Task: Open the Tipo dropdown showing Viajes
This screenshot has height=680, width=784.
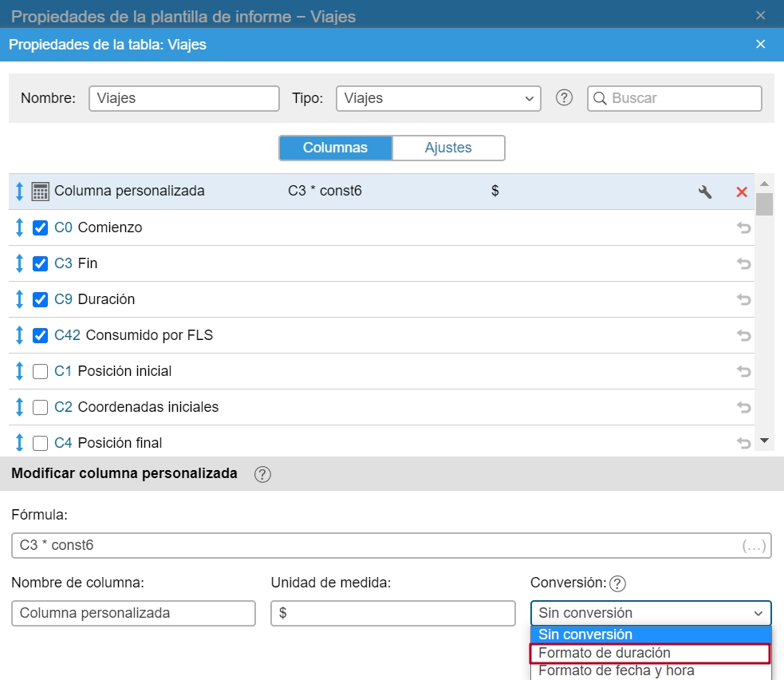Action: (438, 98)
